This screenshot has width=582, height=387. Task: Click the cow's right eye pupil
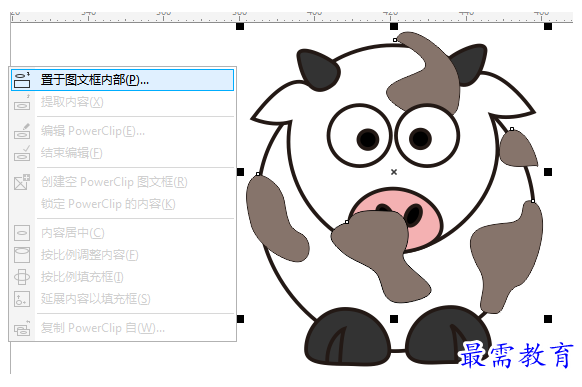click(420, 138)
